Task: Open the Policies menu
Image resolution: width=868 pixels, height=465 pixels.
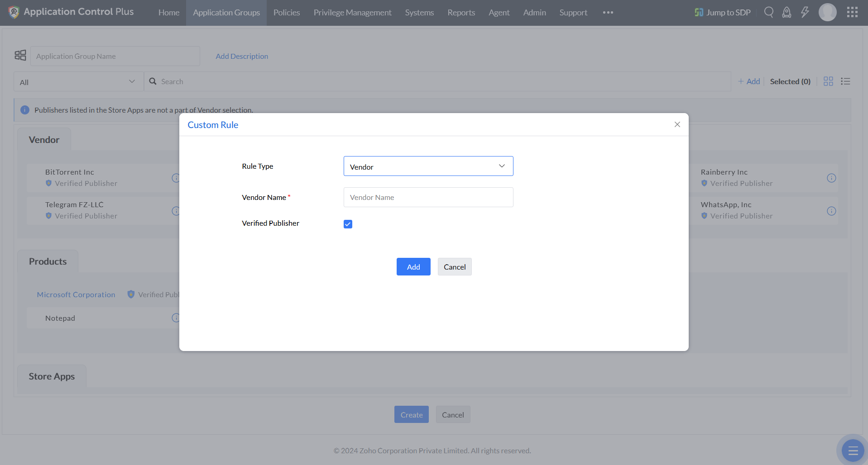Action: pos(287,13)
